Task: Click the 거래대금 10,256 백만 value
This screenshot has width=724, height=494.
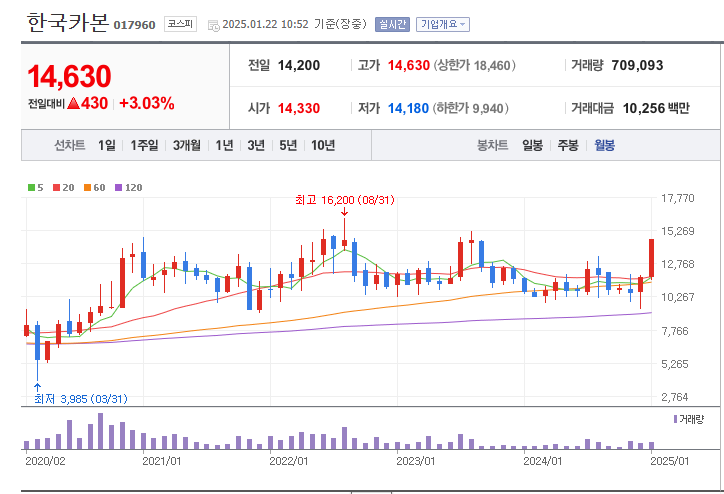Action: pos(656,108)
